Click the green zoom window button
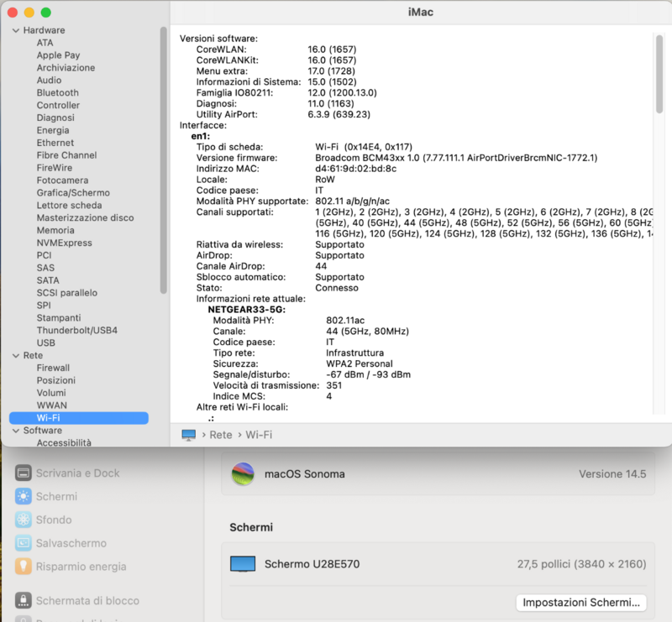The image size is (672, 622). [x=46, y=13]
